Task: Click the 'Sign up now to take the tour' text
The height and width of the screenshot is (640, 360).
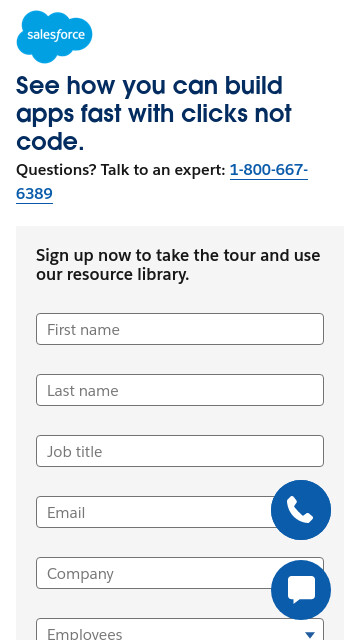Action: [x=178, y=256]
